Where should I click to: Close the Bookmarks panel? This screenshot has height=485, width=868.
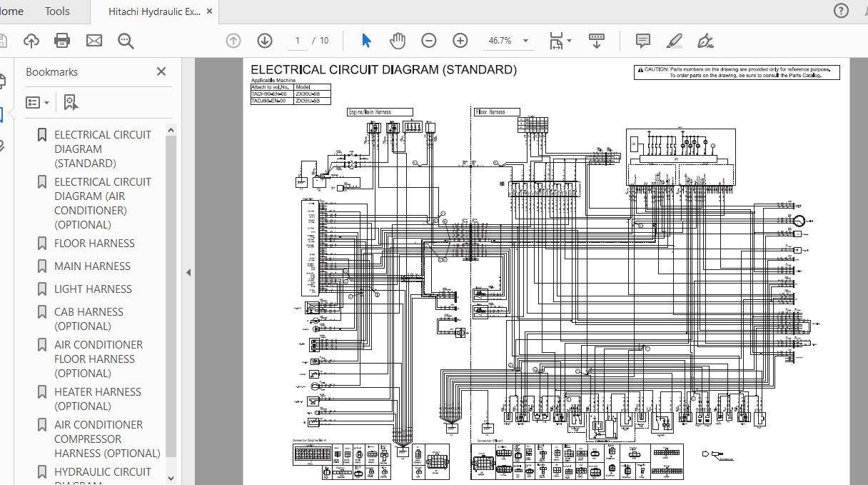coord(161,71)
